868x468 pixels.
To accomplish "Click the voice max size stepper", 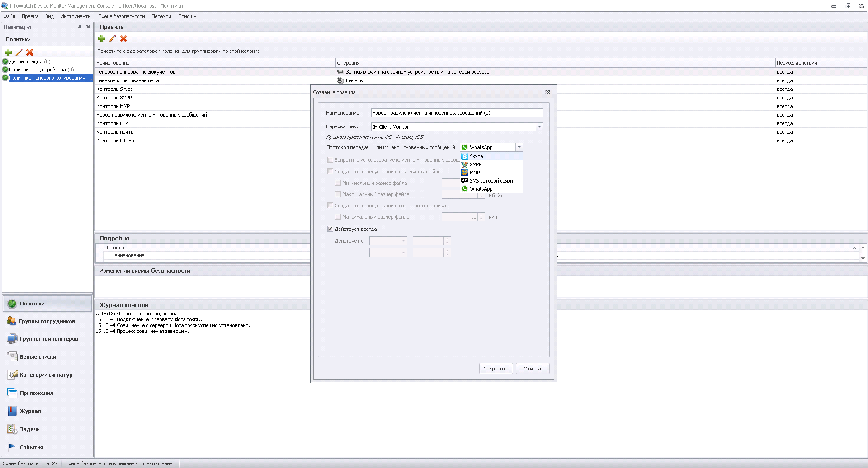I will 481,217.
